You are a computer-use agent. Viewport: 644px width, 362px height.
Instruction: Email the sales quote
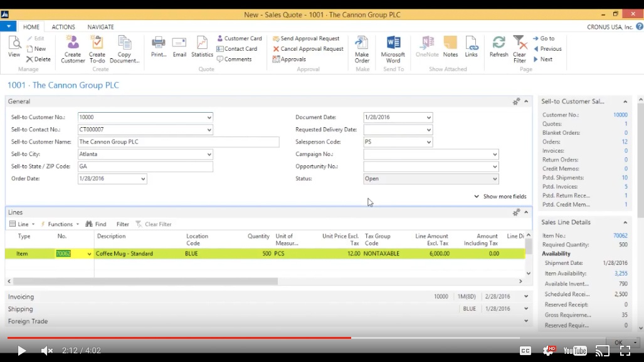point(179,46)
